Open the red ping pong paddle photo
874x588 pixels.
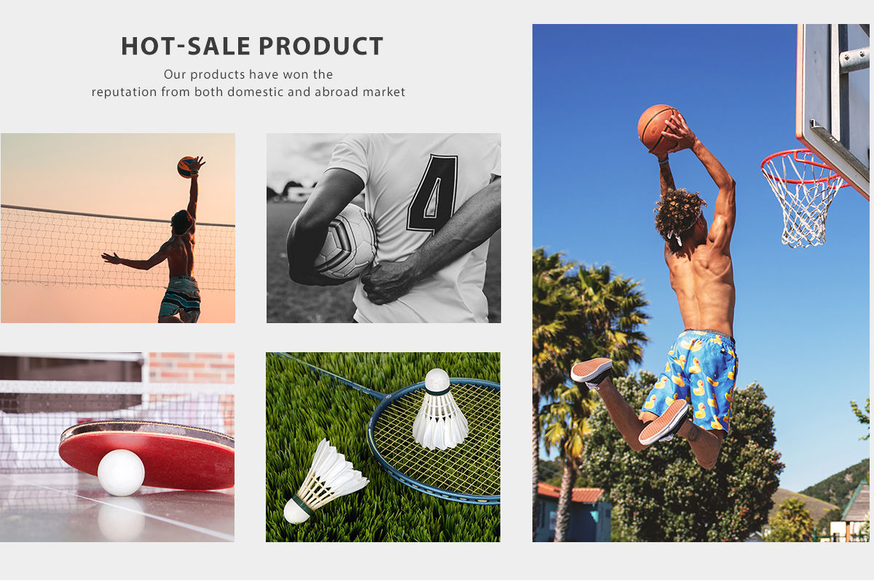coord(117,447)
